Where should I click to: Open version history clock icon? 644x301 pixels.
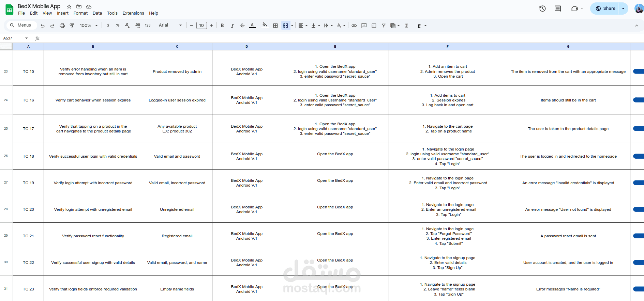pos(542,9)
